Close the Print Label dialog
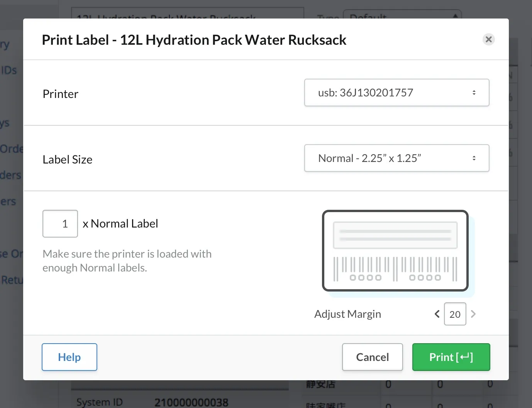 click(x=488, y=39)
